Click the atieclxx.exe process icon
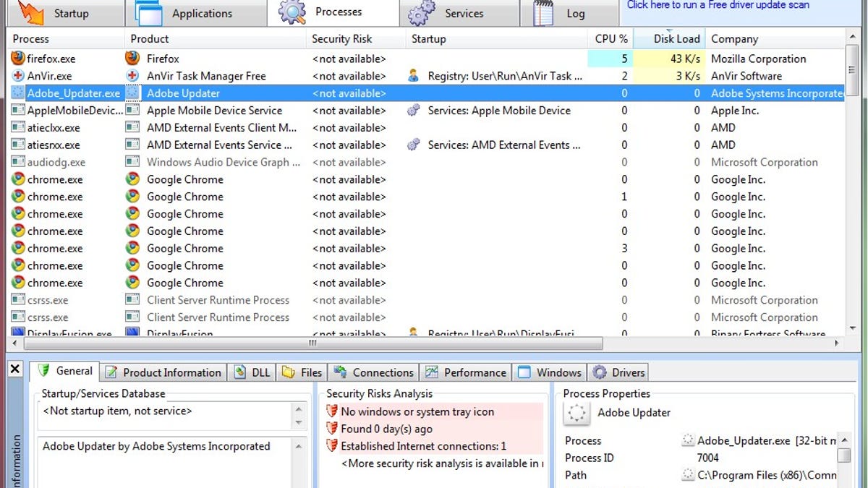This screenshot has height=488, width=868. tap(18, 128)
